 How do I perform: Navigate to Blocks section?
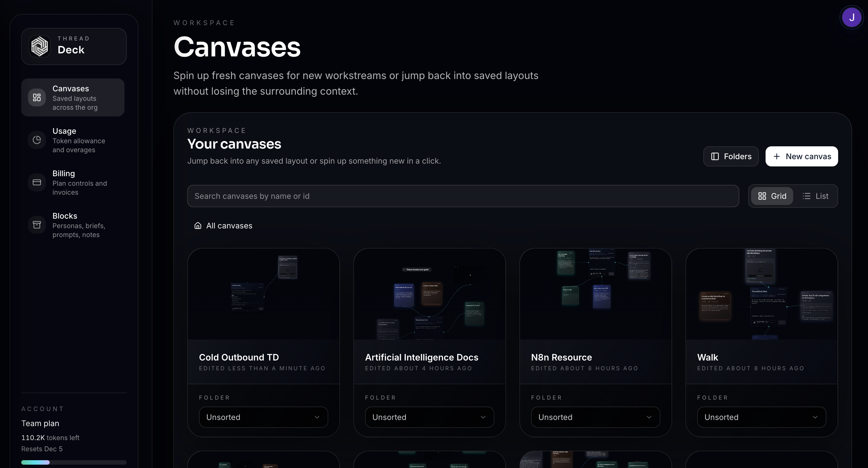(x=73, y=225)
